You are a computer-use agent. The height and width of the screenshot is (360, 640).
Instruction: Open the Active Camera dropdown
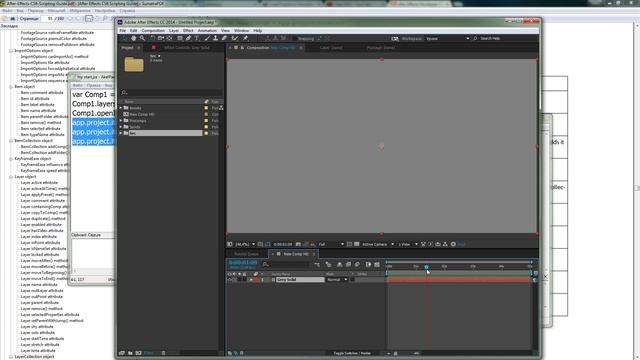[x=378, y=244]
